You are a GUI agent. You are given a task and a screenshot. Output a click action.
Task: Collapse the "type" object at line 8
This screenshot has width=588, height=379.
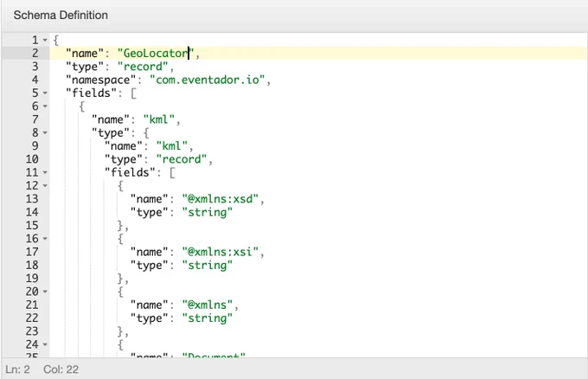click(45, 132)
